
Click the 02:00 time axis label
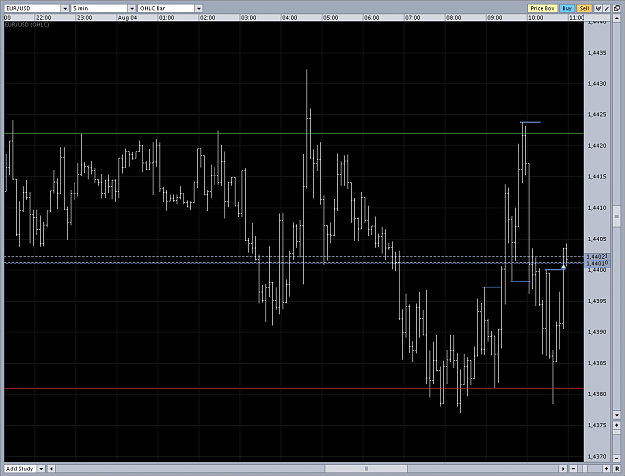[x=207, y=18]
